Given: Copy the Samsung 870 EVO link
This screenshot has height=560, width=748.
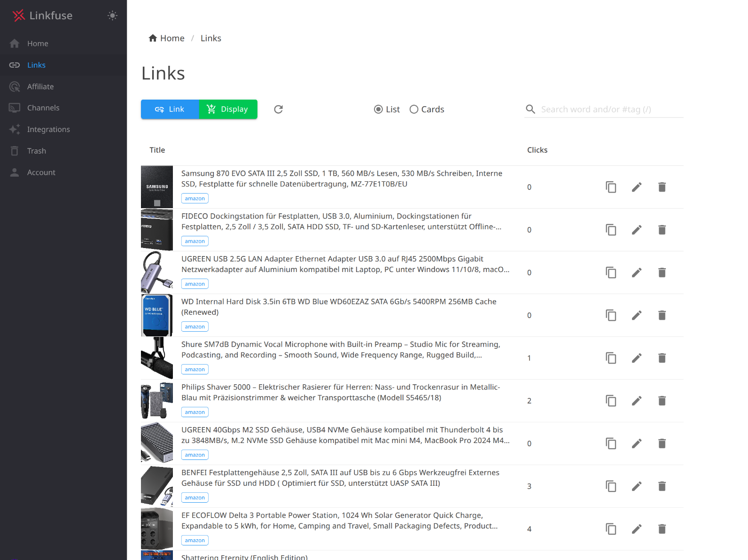Looking at the screenshot, I should point(611,187).
